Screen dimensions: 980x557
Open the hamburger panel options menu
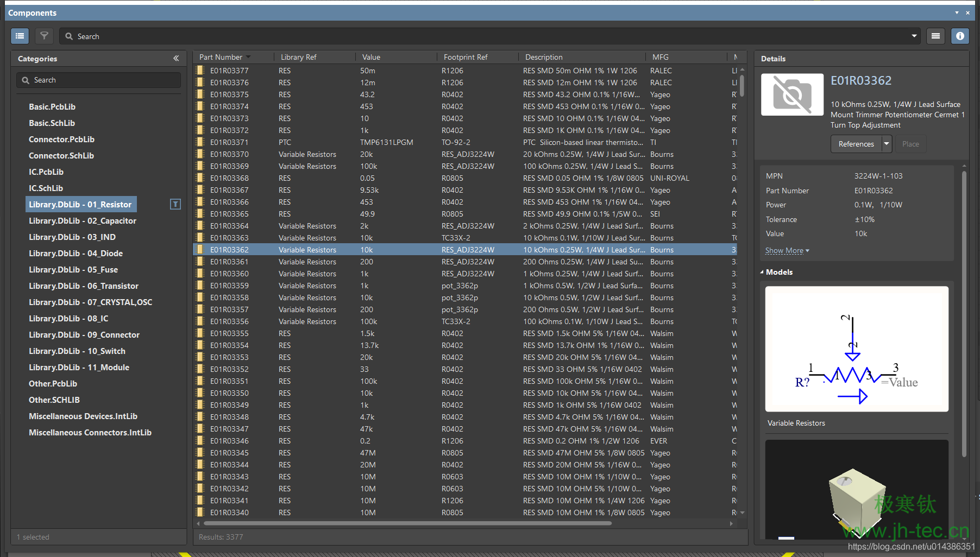935,36
